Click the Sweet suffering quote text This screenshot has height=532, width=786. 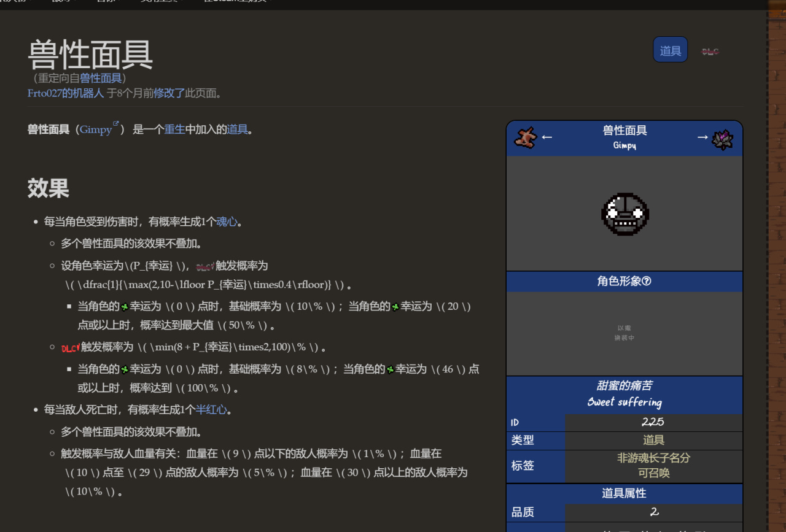(x=625, y=402)
